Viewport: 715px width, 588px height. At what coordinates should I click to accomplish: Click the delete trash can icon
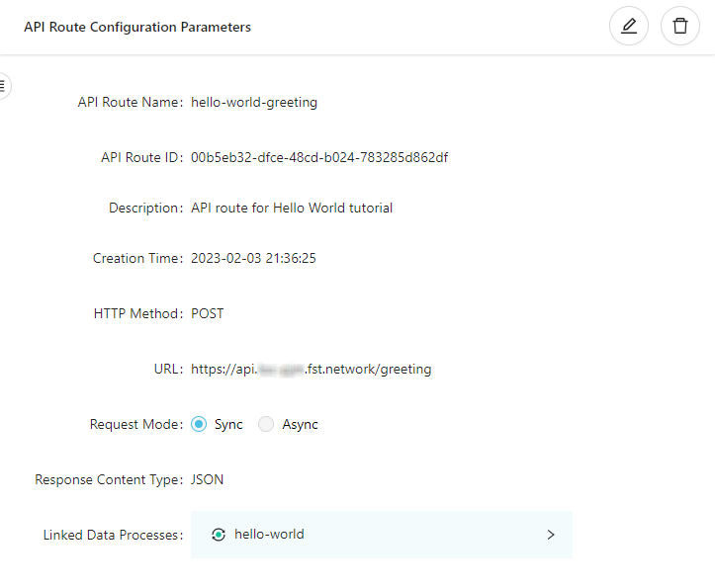point(680,27)
